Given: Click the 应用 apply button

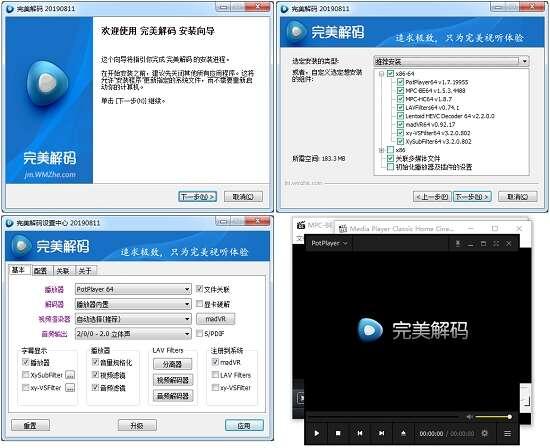Looking at the screenshot, I should (x=244, y=426).
